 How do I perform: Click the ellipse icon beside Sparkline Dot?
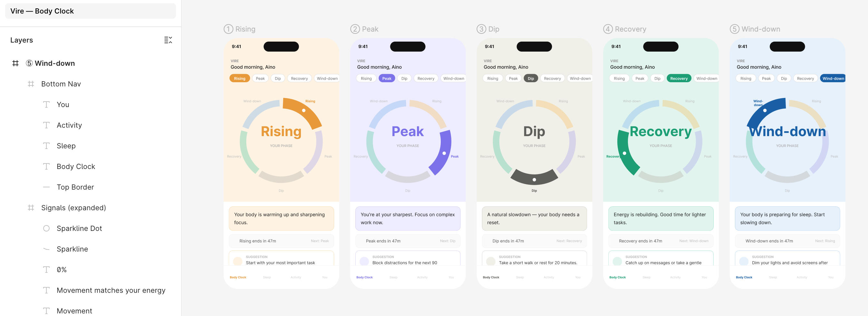pos(46,228)
